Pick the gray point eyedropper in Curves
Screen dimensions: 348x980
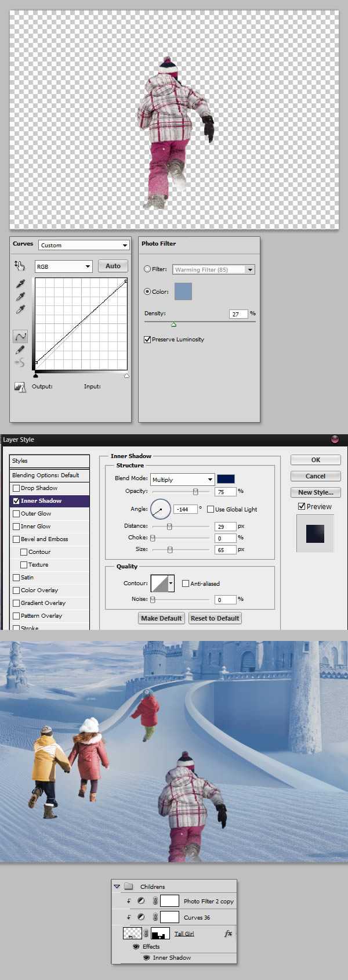coord(20,297)
